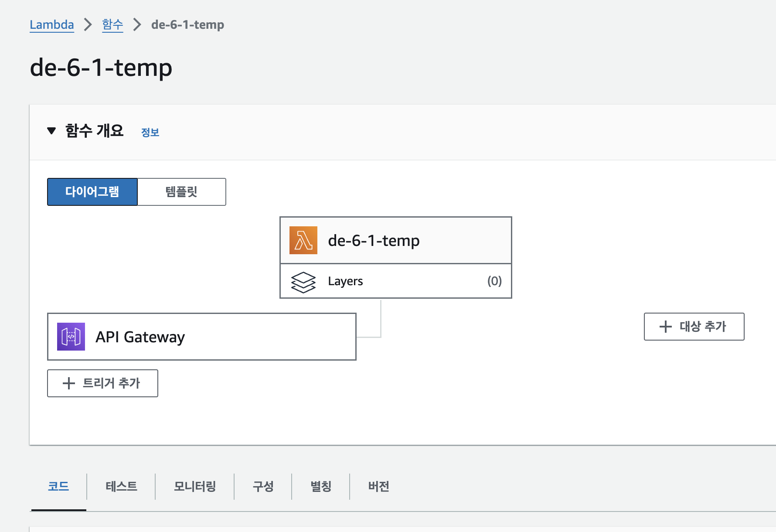Open the 코드 tab

click(58, 486)
